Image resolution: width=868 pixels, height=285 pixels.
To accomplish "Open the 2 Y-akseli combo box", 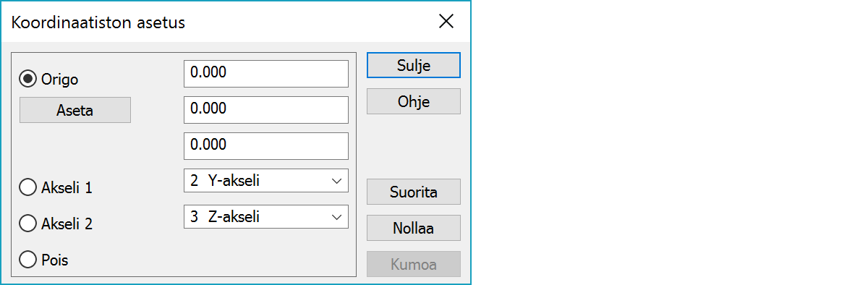I will click(x=266, y=181).
